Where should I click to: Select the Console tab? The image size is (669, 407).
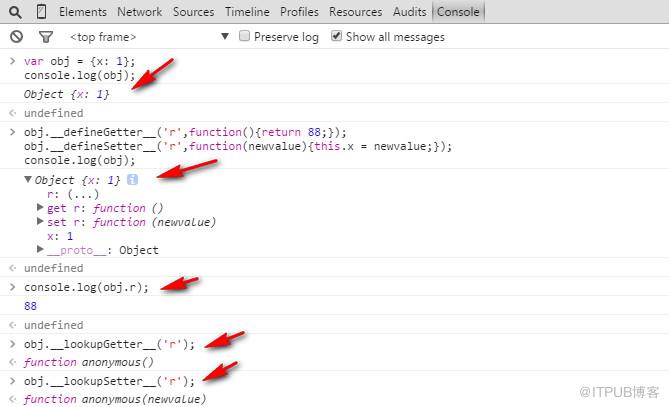(458, 12)
